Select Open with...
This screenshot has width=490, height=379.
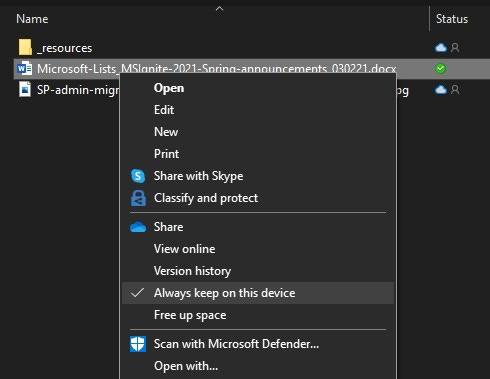click(258, 366)
